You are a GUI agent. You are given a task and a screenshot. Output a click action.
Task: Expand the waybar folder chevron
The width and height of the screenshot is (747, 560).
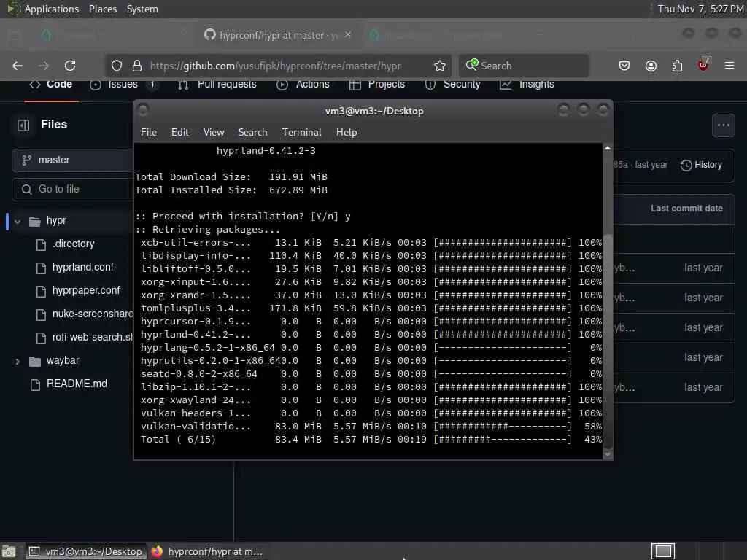pos(18,362)
